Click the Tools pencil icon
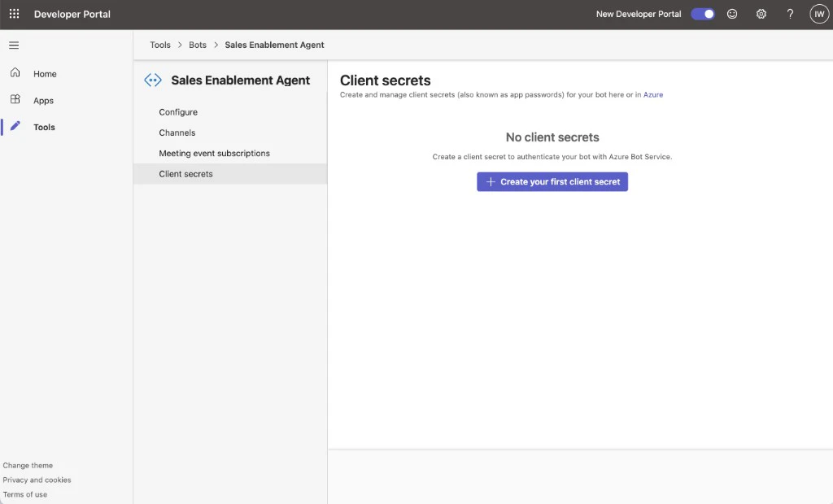The image size is (833, 504). point(15,126)
